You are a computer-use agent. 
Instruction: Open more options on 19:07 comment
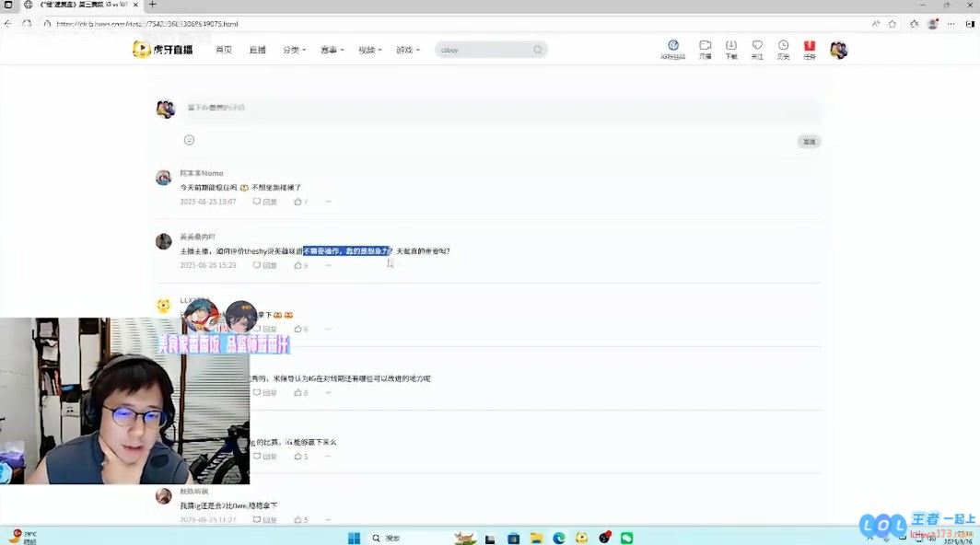pyautogui.click(x=328, y=202)
